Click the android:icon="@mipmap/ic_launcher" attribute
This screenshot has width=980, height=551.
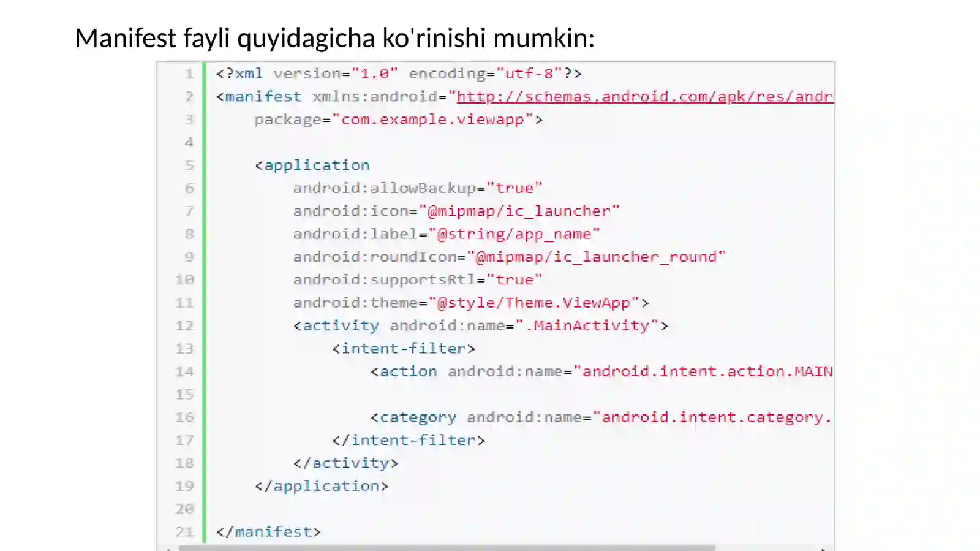click(x=456, y=211)
